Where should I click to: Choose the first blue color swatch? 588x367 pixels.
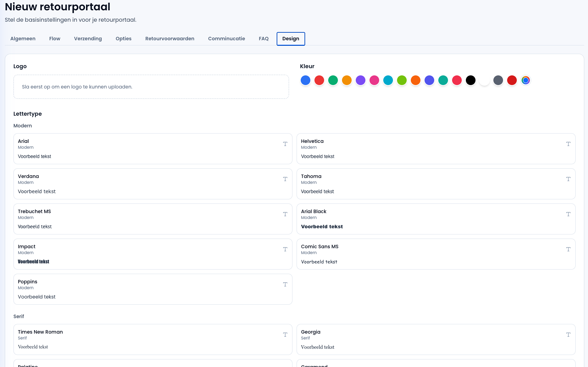(306, 80)
